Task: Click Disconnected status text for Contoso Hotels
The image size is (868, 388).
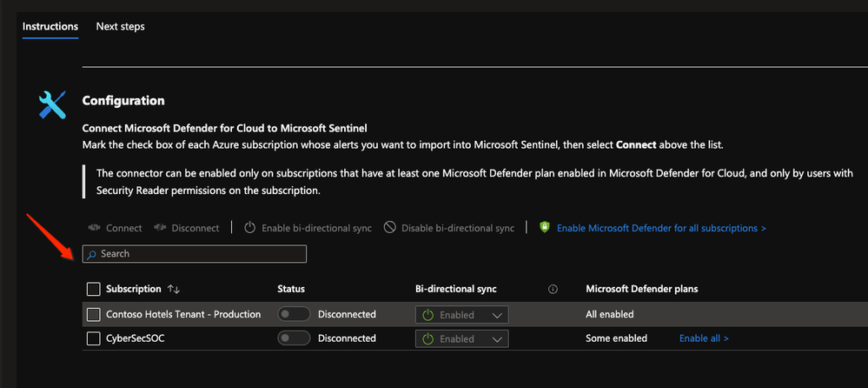Action: pyautogui.click(x=347, y=314)
